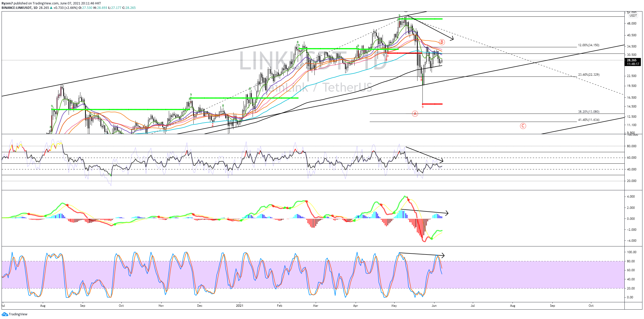The image size is (644, 319).
Task: Click the Feb label on time axis
Action: tap(279, 305)
